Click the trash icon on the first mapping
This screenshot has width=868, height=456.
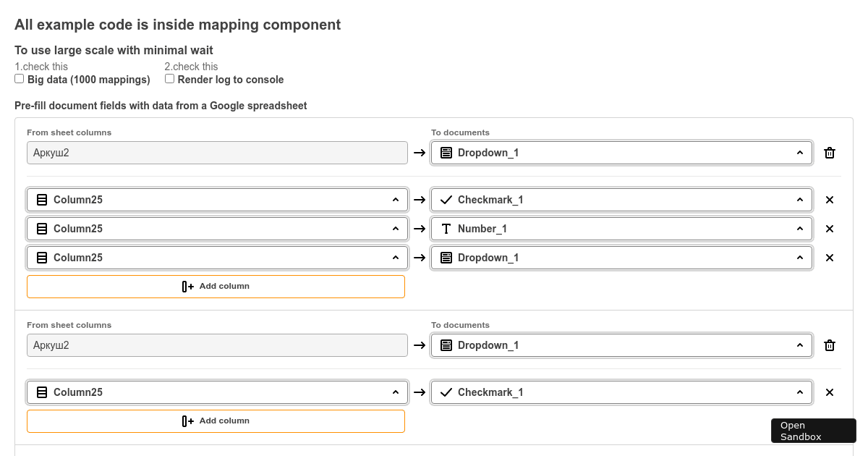pyautogui.click(x=829, y=153)
